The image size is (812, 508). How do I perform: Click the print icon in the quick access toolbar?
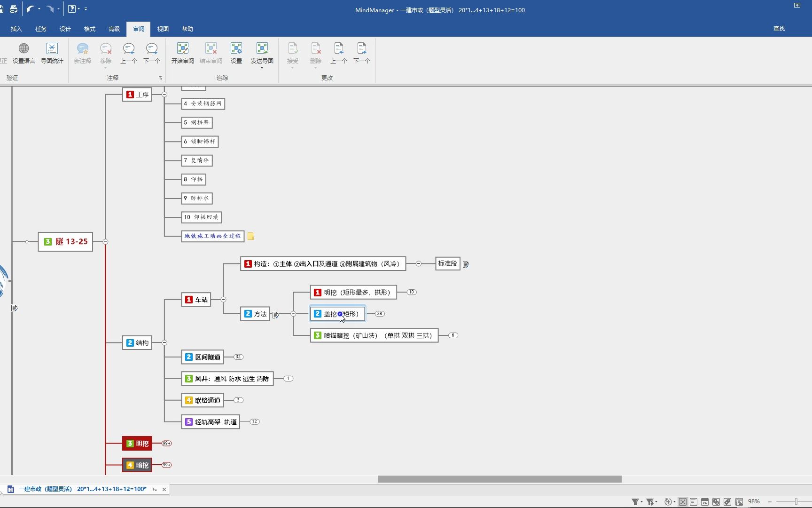click(x=14, y=9)
